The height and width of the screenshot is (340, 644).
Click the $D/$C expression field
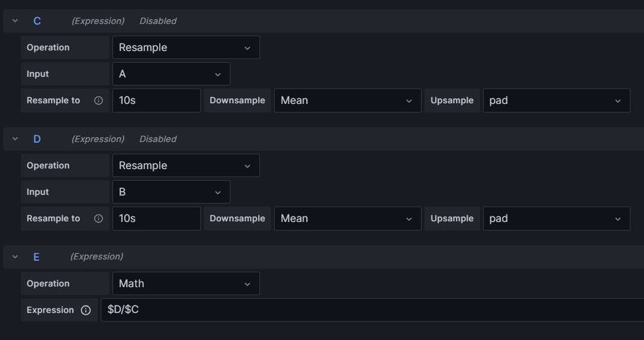pos(372,310)
